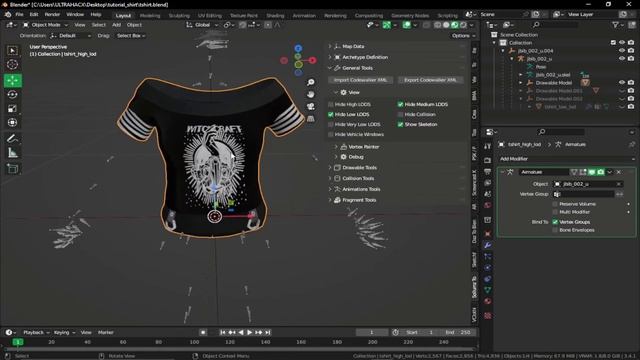Click the outliner filter funnel icon
The image size is (640, 360).
pyautogui.click(x=615, y=25)
